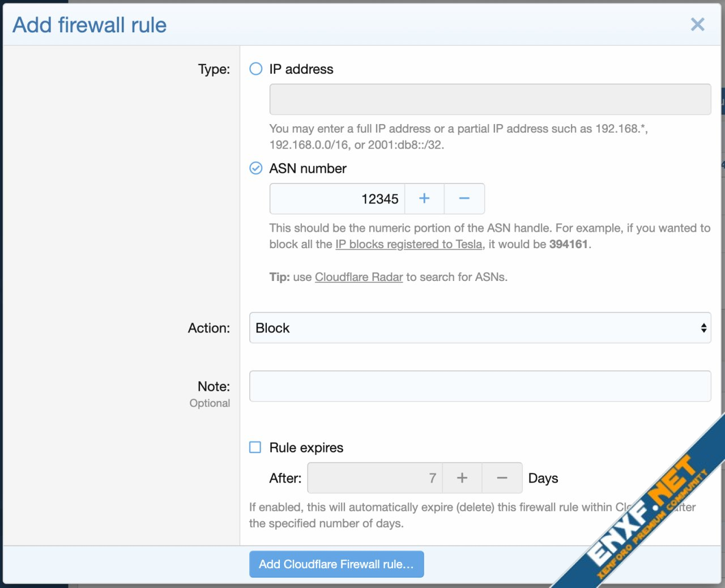Decrease the ASN number with minus icon
This screenshot has height=588, width=725.
464,199
